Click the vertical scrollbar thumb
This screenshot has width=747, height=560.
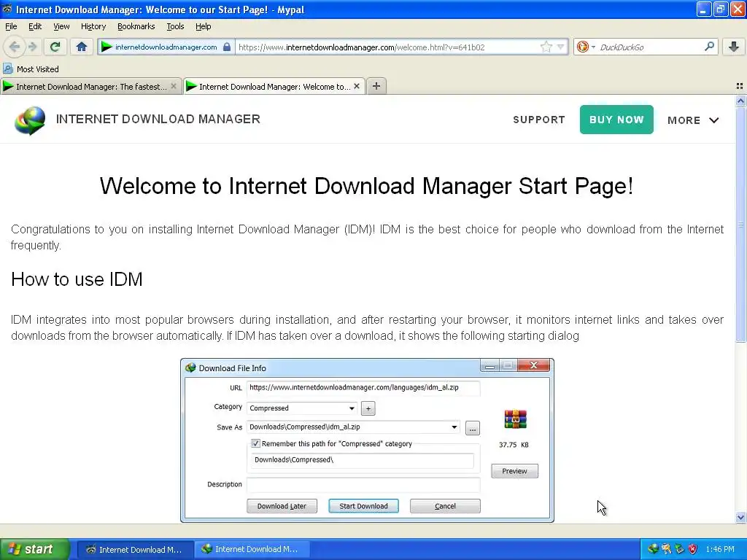[x=740, y=224]
